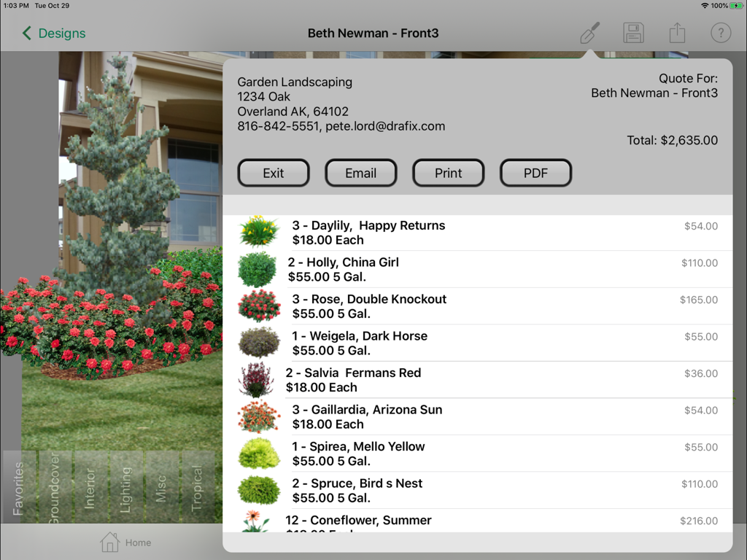Select the Daylily Happy Returns plant thumbnail
Viewport: 747px width, 560px height.
(258, 232)
